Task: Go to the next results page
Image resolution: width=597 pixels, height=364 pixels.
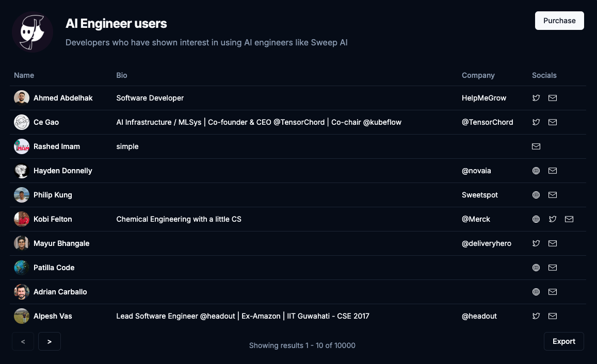Action: click(x=50, y=341)
